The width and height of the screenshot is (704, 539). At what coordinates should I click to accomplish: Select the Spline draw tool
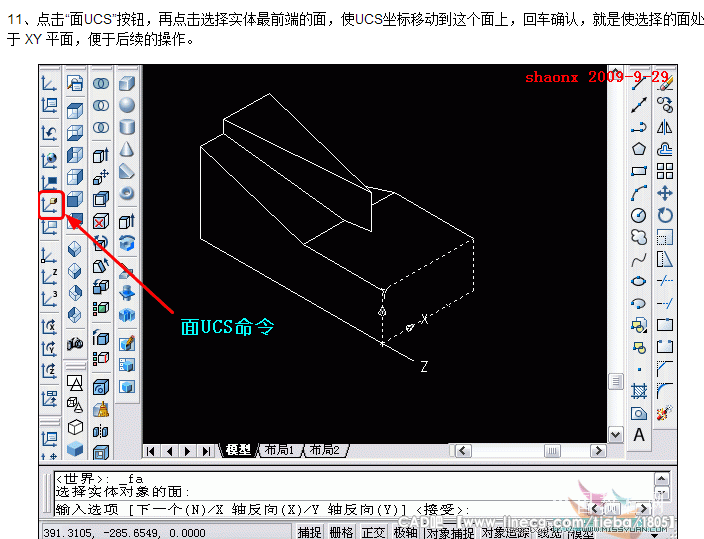(x=638, y=259)
